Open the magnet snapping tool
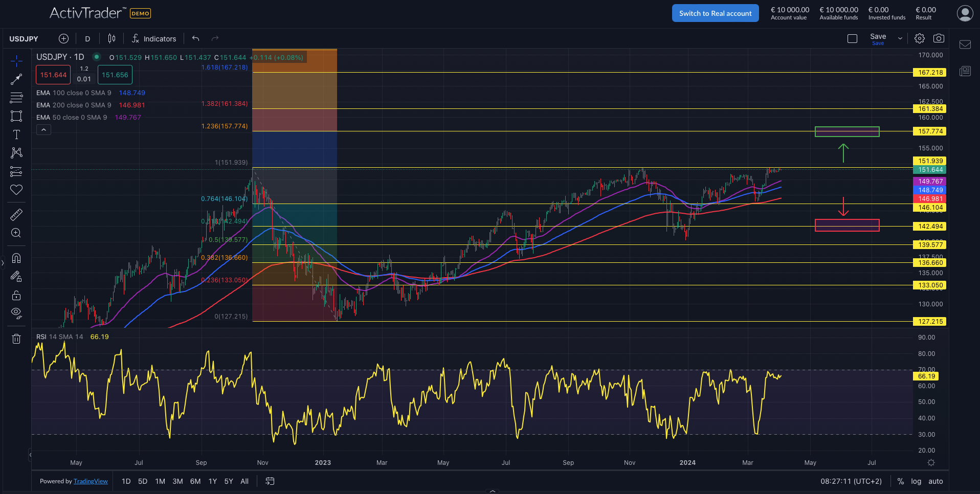This screenshot has width=980, height=494. click(17, 258)
